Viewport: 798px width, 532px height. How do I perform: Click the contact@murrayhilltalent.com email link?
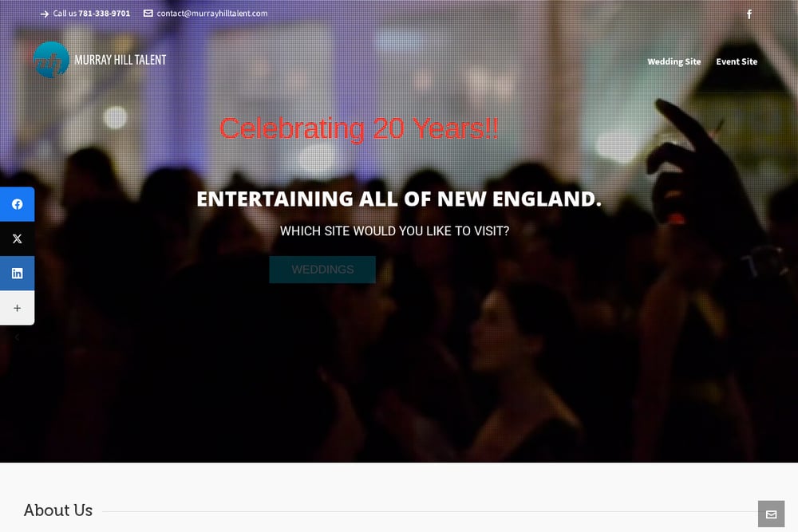point(211,14)
